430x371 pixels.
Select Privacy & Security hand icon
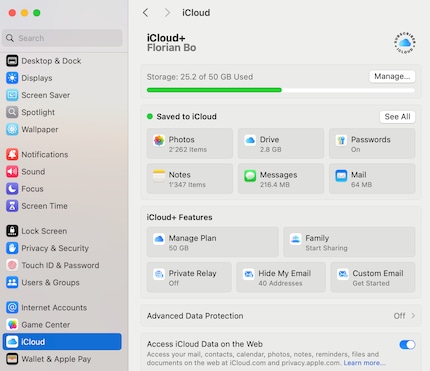tap(12, 248)
